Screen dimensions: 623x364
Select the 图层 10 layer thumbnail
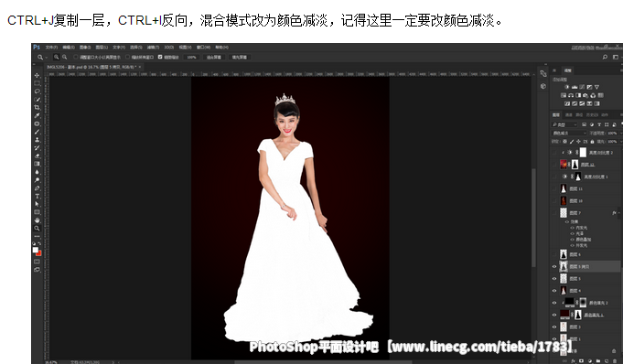click(x=564, y=200)
